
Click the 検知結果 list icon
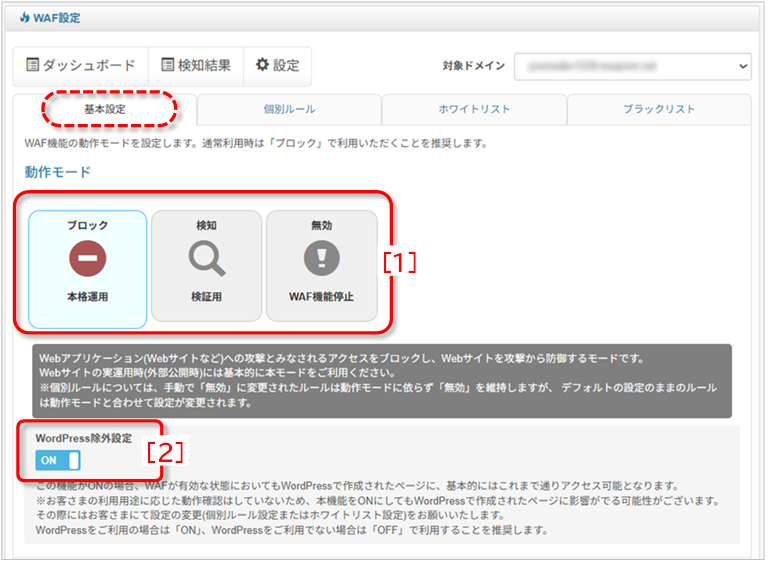[168, 65]
